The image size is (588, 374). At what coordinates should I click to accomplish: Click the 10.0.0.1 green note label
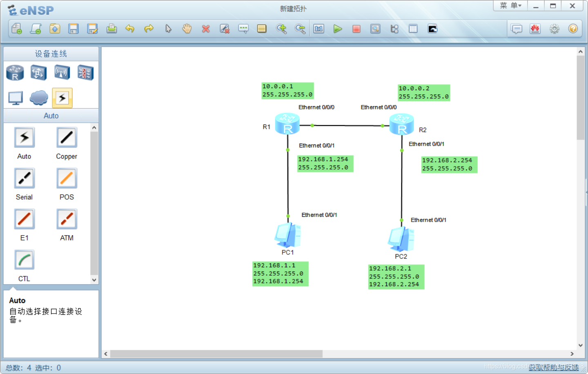tap(287, 91)
